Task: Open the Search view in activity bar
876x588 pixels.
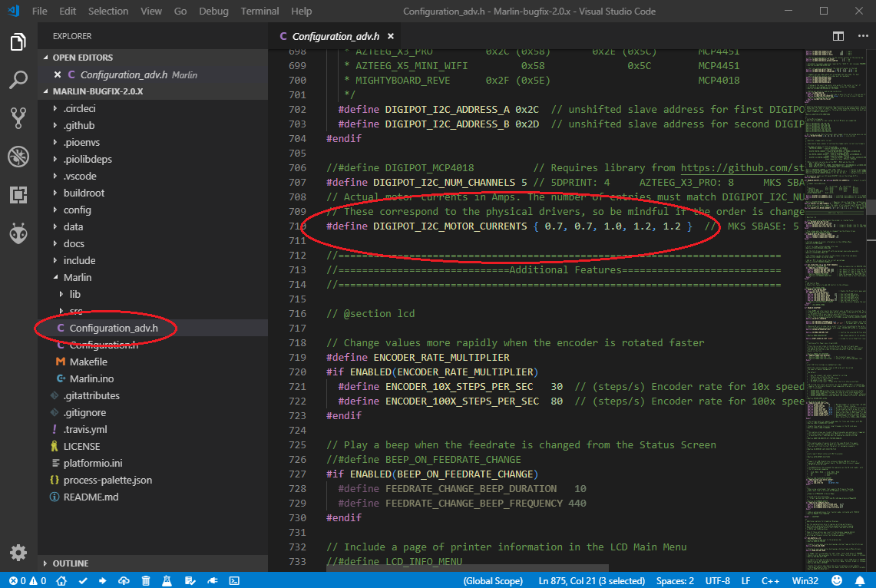Action: pyautogui.click(x=18, y=80)
